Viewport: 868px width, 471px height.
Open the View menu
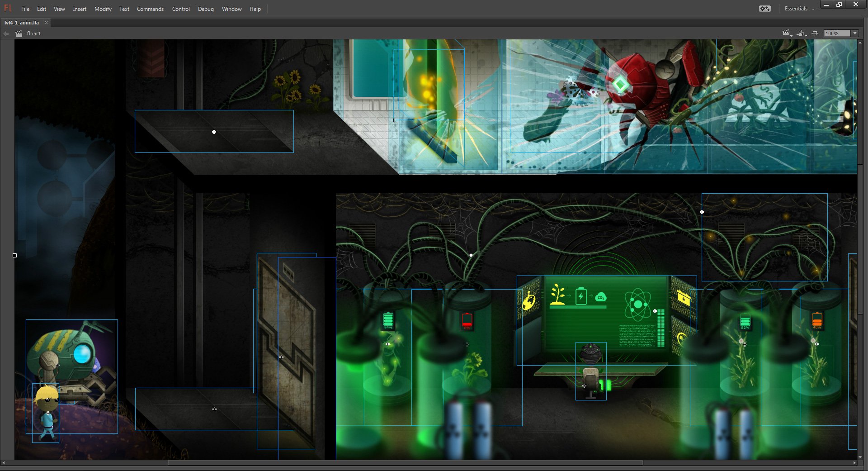59,9
